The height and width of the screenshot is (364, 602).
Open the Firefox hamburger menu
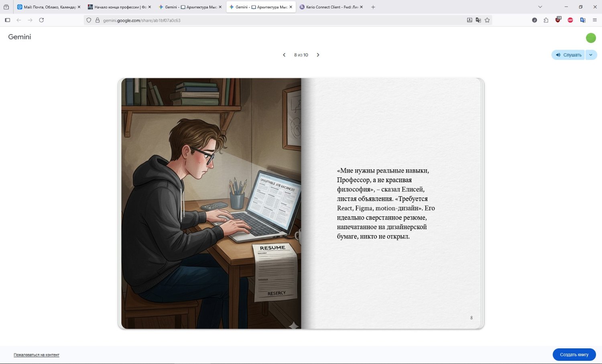click(x=595, y=20)
